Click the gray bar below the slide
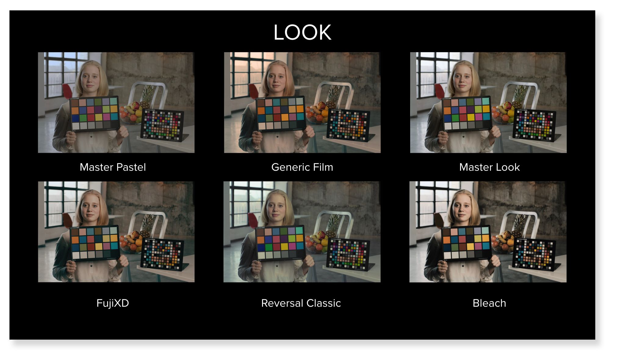This screenshot has width=627, height=364. pyautogui.click(x=305, y=346)
